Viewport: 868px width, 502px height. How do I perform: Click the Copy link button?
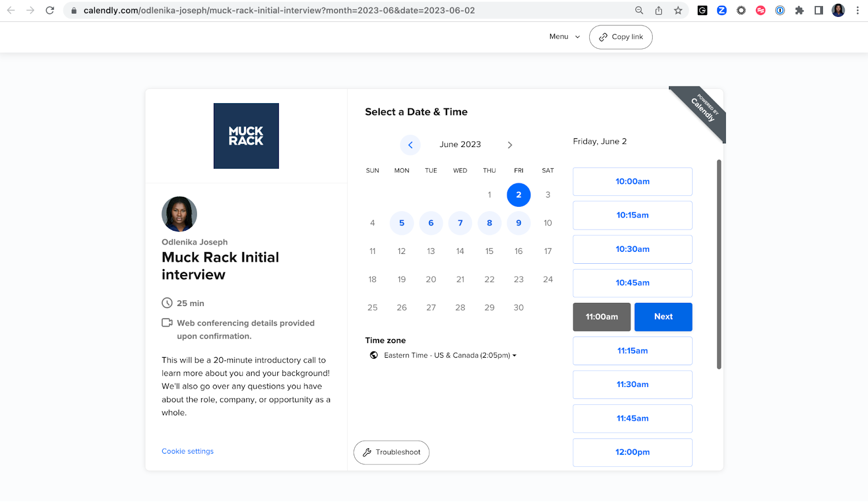[x=621, y=37]
